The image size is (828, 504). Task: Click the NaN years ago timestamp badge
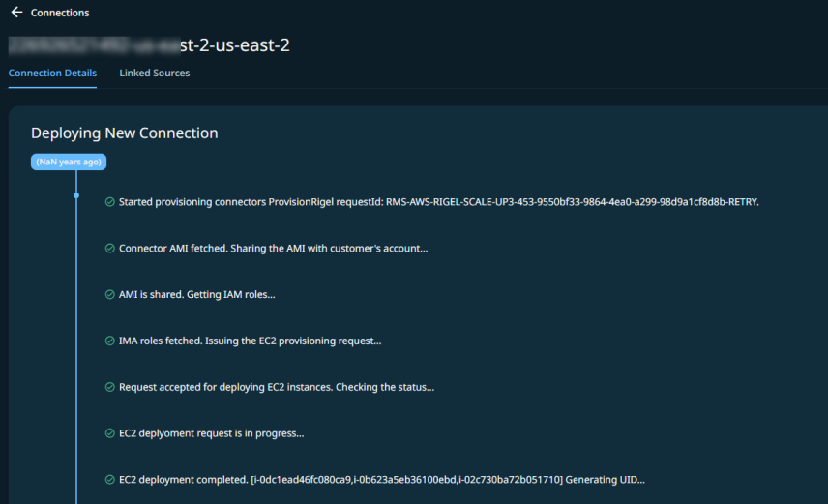(69, 162)
